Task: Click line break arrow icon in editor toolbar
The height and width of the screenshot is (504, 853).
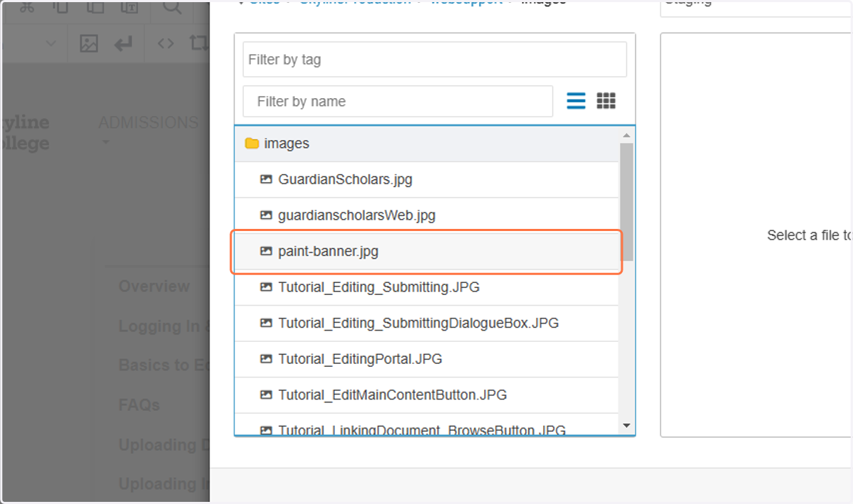Action: pos(124,43)
